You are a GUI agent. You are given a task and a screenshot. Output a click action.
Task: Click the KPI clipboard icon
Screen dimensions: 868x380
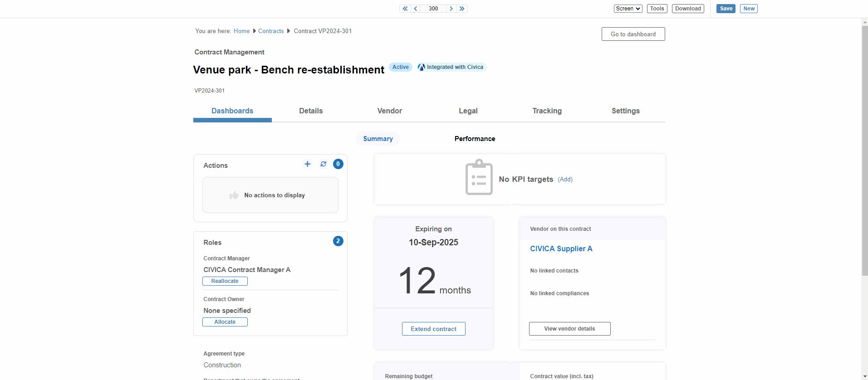(x=479, y=177)
